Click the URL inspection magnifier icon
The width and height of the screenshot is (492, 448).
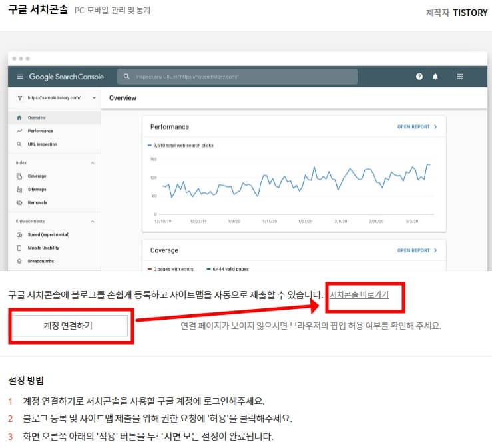coord(19,144)
